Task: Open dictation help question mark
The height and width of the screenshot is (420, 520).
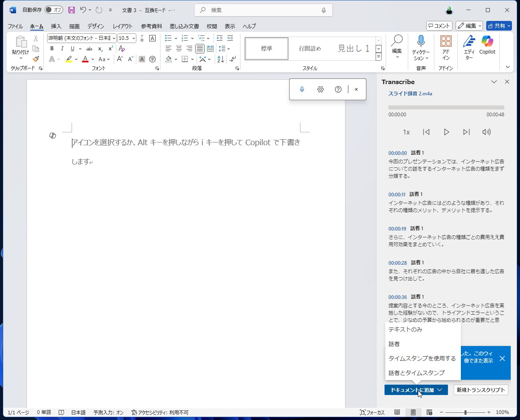Action: pyautogui.click(x=338, y=89)
